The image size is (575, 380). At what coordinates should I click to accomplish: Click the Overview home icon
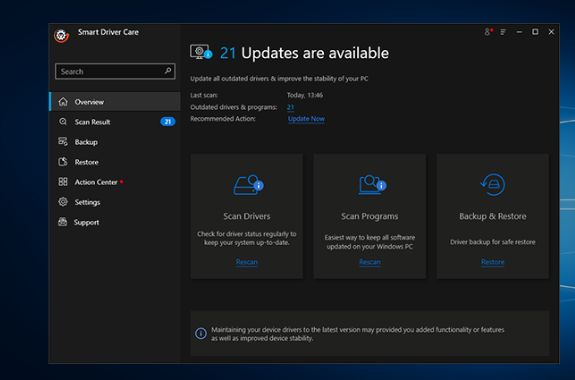pos(63,102)
